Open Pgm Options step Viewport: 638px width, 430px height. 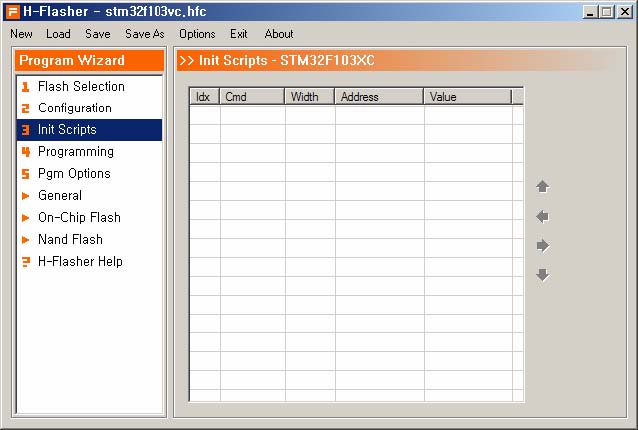(89, 174)
